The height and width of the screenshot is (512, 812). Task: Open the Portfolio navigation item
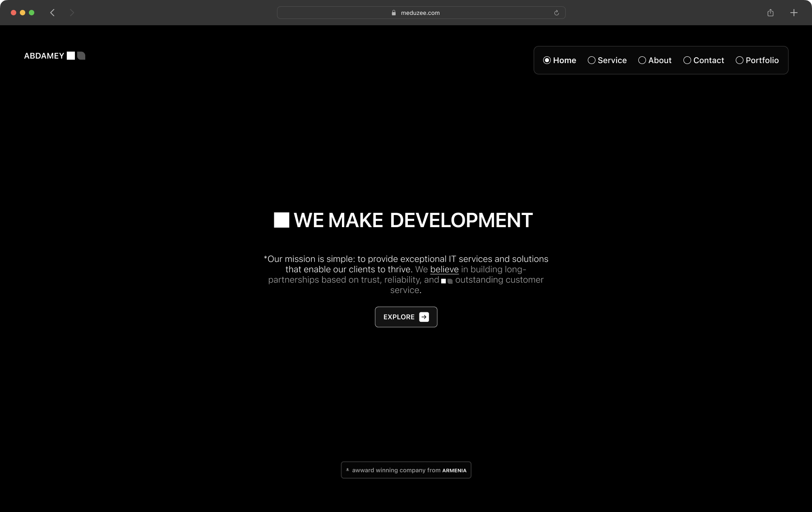[x=757, y=60]
